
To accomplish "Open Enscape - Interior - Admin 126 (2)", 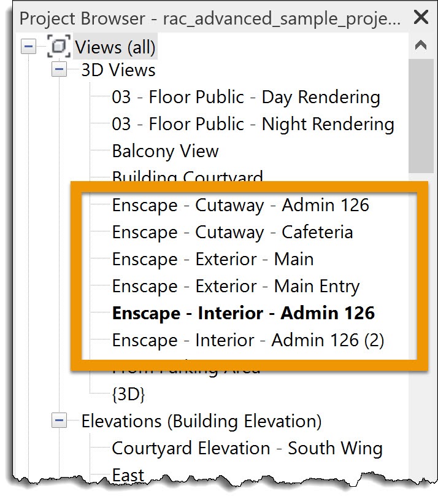I will tap(248, 340).
